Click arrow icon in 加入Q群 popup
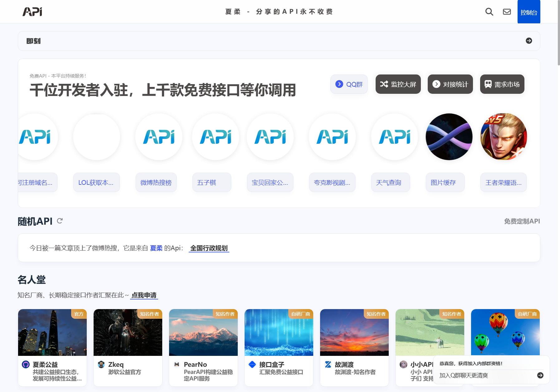Viewport: 560px width, 392px height. point(540,375)
